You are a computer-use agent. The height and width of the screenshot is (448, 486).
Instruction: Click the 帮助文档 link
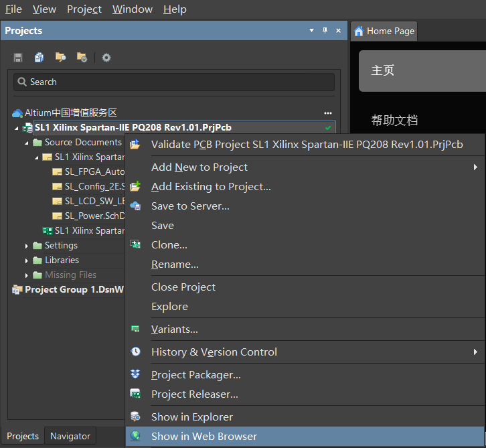[394, 121]
